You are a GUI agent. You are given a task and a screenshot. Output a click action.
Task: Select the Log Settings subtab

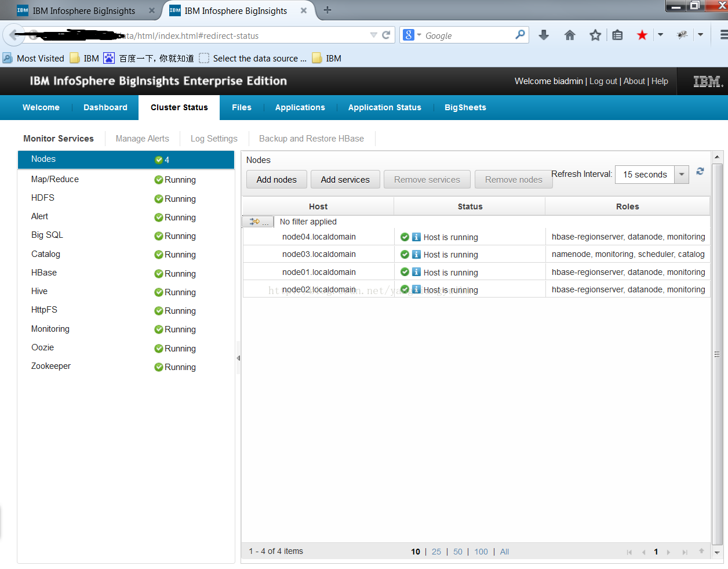[x=214, y=139]
